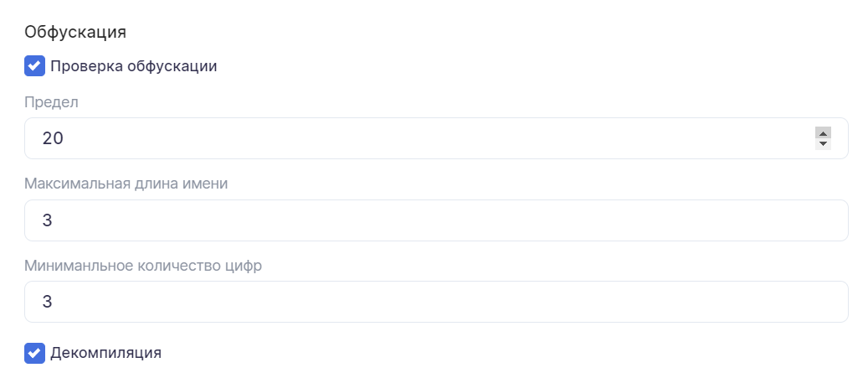Toggle the Декомпиляция checkbox
The image size is (868, 378).
[x=34, y=353]
